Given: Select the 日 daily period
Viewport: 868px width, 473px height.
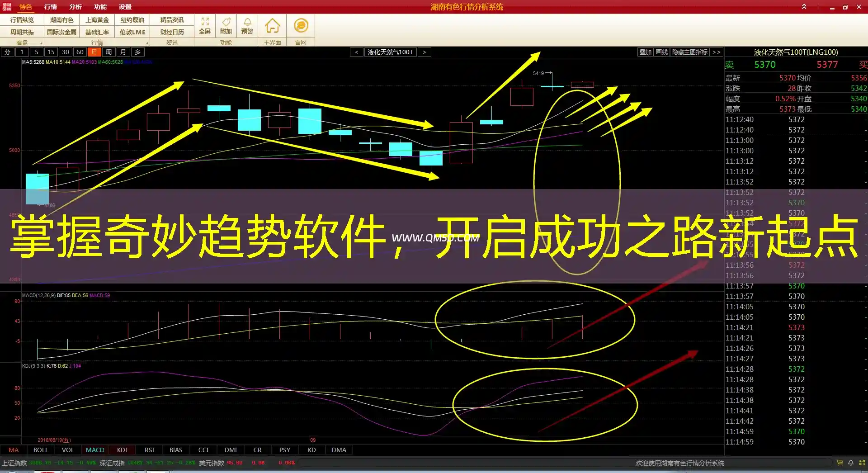Looking at the screenshot, I should pyautogui.click(x=94, y=52).
